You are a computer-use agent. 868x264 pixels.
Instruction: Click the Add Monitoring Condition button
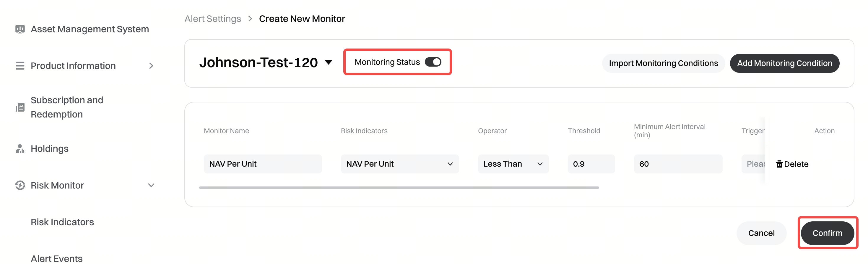tap(784, 63)
